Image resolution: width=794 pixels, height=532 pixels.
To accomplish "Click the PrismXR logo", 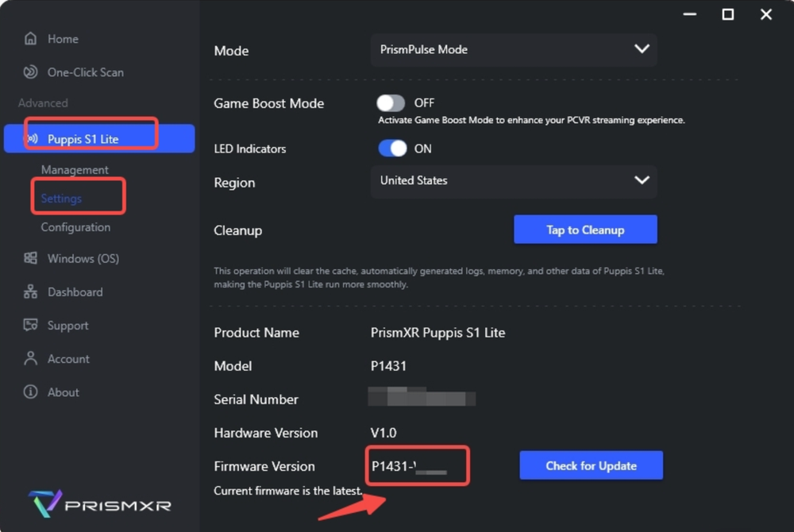I will click(99, 505).
